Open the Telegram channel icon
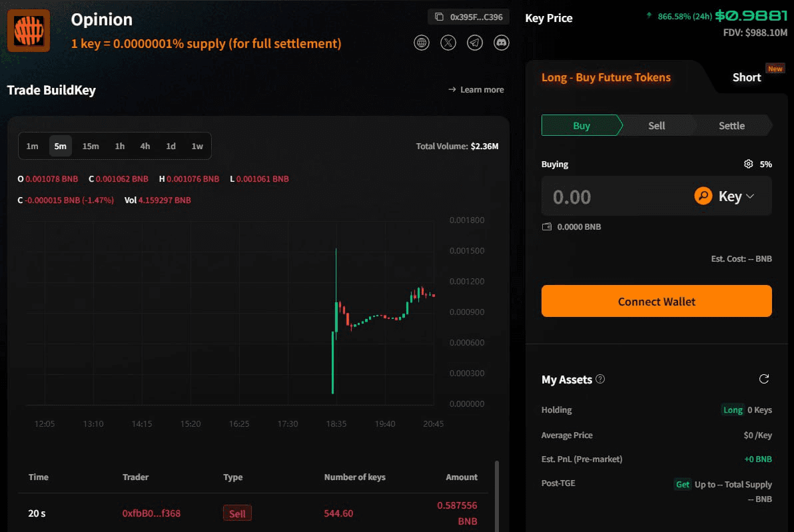The image size is (794, 532). click(475, 43)
